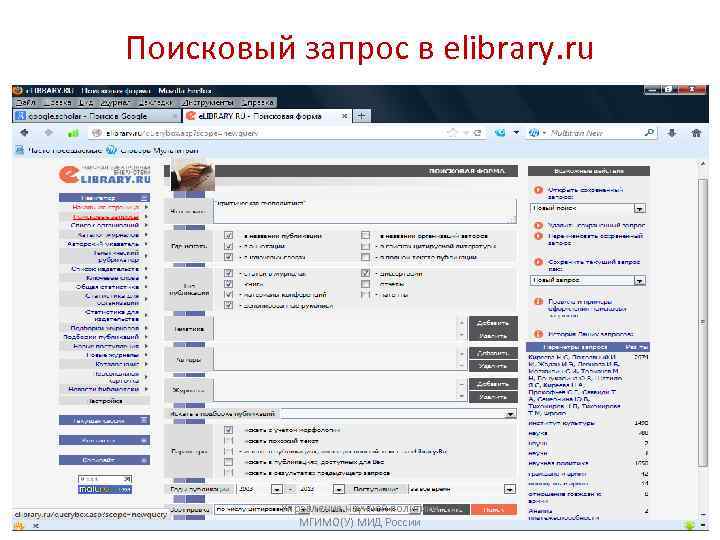Check 'в списках цитируемой литературы' checkbox
720x540 pixels.
pyautogui.click(x=365, y=246)
